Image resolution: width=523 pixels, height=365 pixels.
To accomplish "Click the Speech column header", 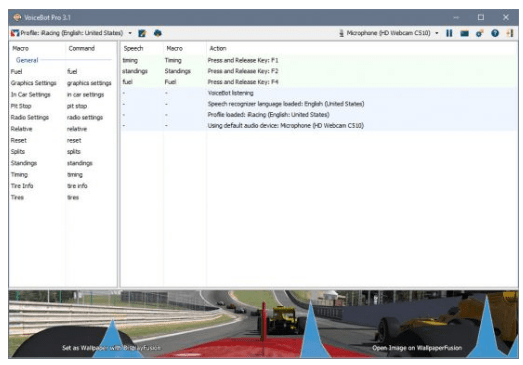I will pos(133,48).
